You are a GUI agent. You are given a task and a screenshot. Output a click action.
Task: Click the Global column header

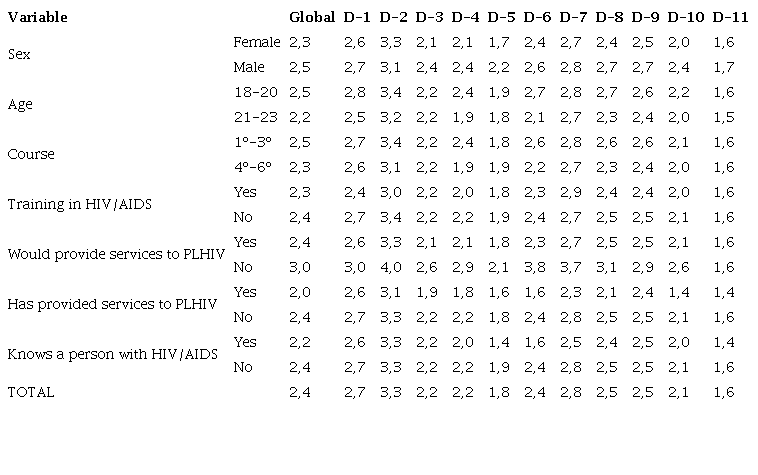coord(311,17)
